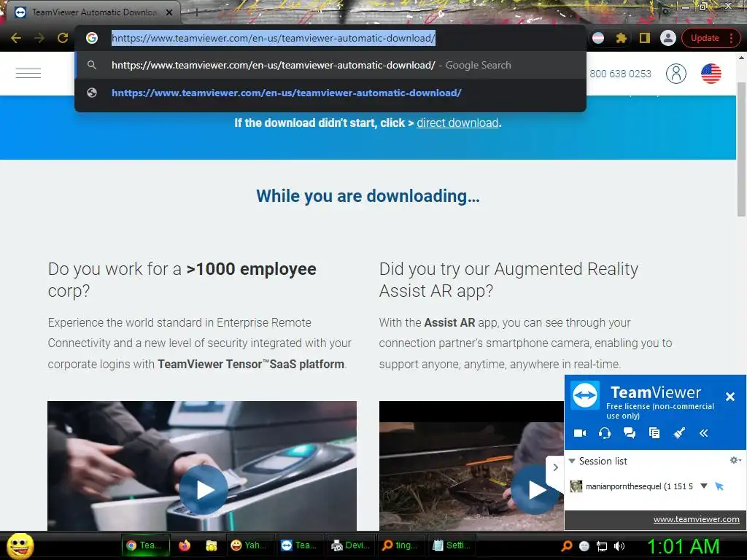Open the chat bubbles icon in TeamViewer panel

(x=630, y=433)
